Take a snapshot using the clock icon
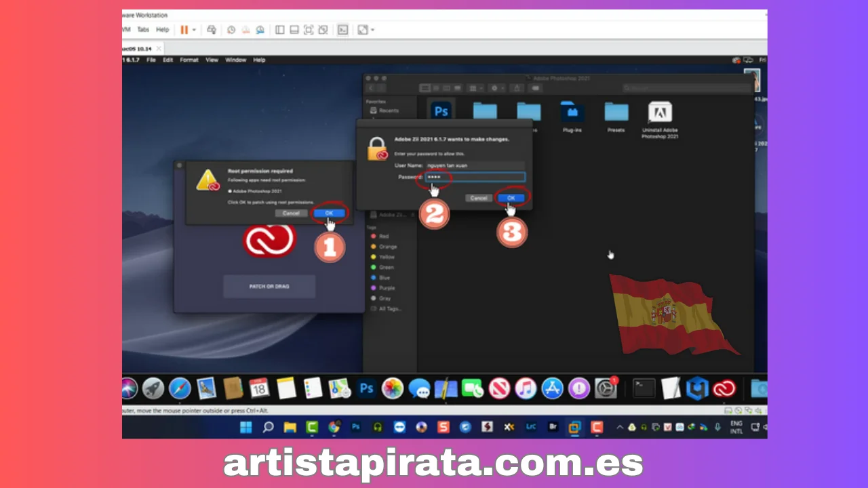The width and height of the screenshot is (868, 488). tap(231, 30)
